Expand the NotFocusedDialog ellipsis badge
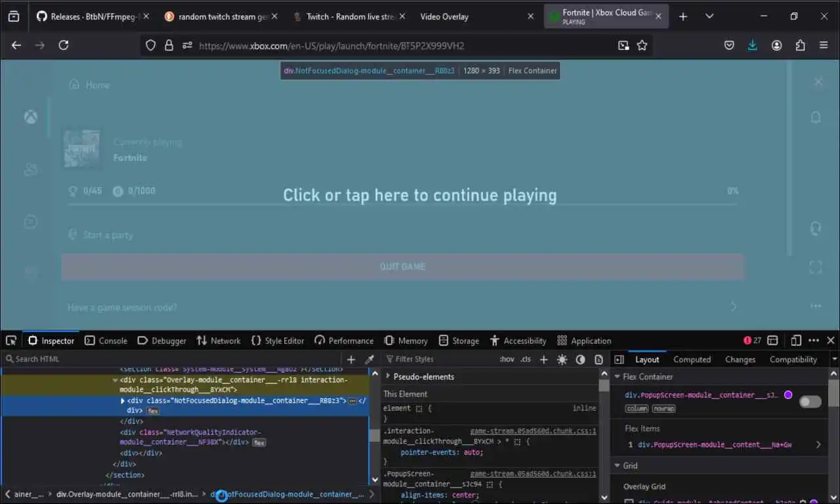840x504 pixels. (352, 400)
